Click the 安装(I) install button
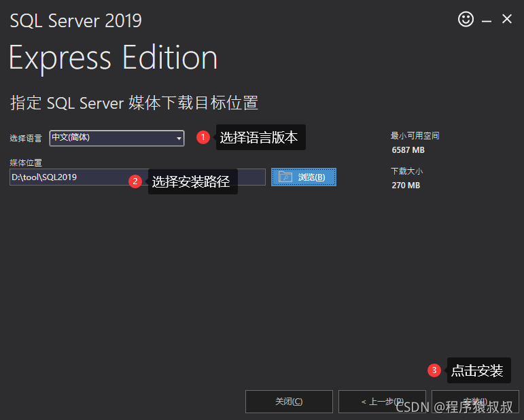524x420 pixels. 475,401
